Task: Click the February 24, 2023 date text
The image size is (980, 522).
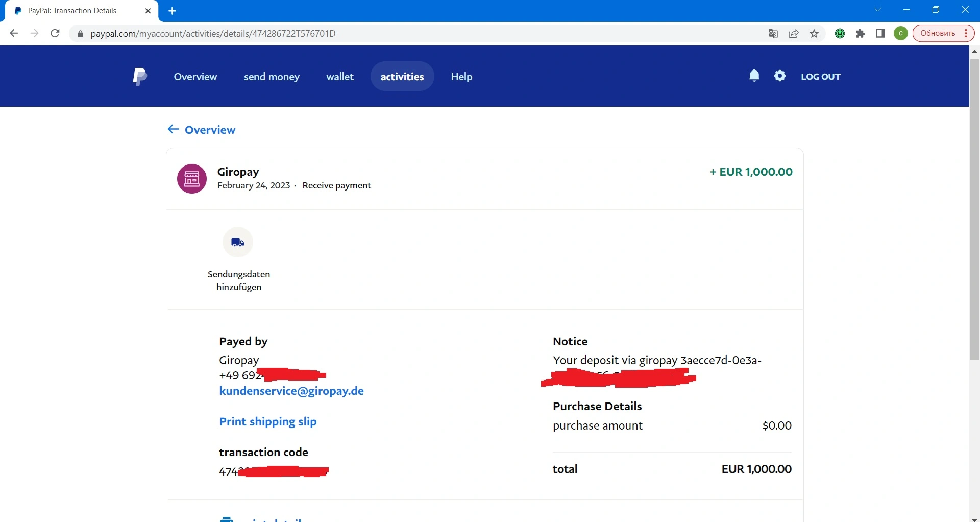Action: (x=254, y=185)
